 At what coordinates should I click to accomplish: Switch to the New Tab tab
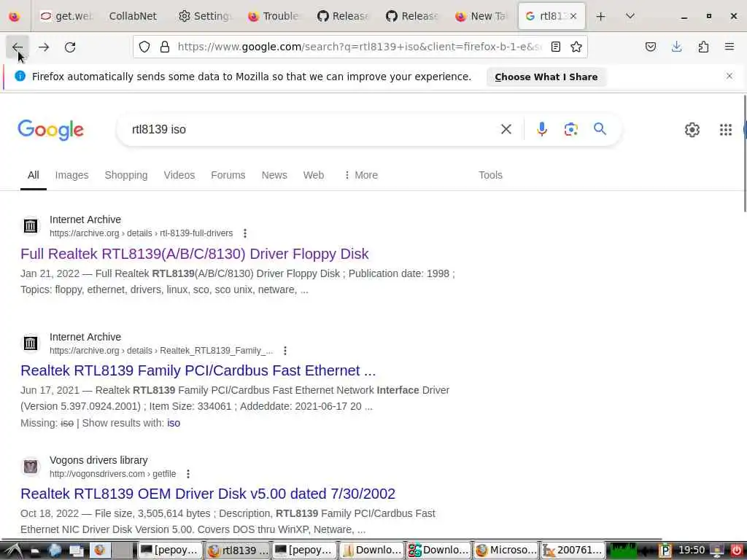(481, 16)
